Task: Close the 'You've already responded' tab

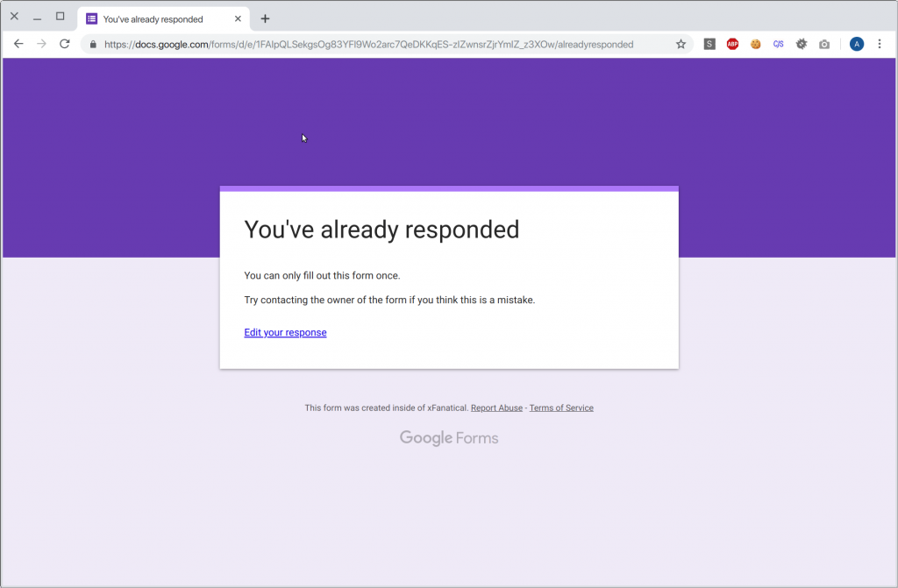Action: (x=238, y=19)
